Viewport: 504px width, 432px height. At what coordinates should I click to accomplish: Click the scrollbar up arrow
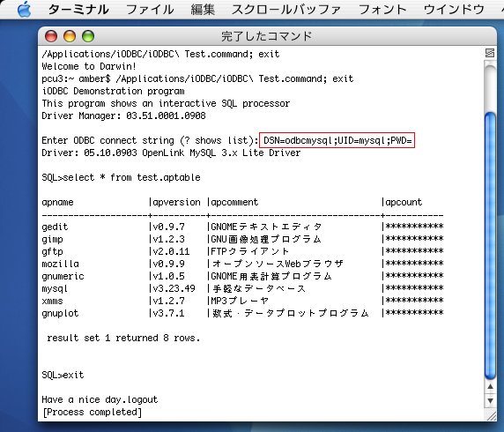(490, 387)
